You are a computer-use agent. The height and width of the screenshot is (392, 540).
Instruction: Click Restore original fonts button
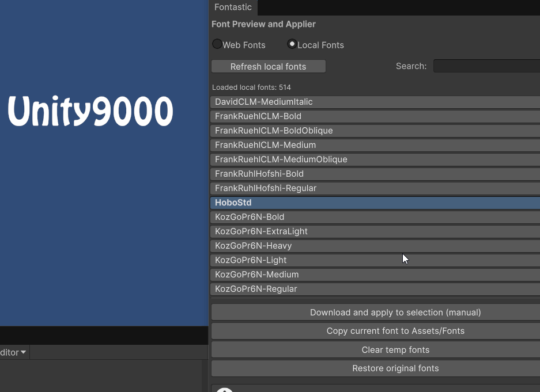point(375,368)
